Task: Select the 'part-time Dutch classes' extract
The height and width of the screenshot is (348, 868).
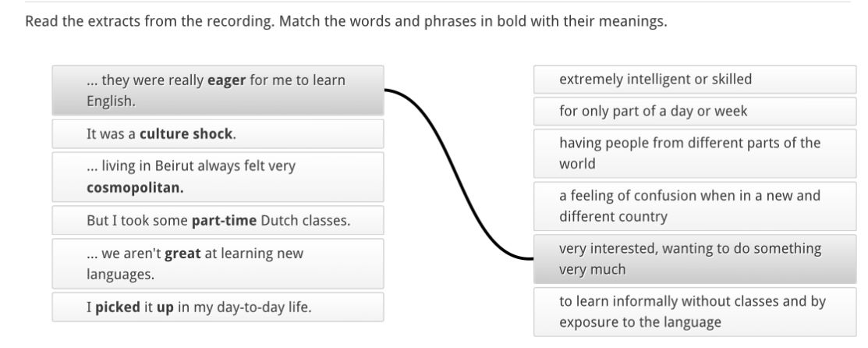Action: click(x=218, y=221)
